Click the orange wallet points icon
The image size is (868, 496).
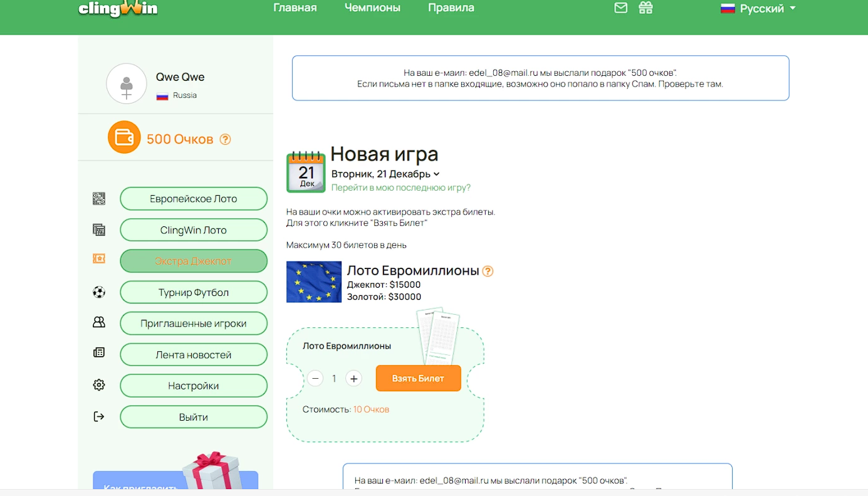tap(124, 137)
